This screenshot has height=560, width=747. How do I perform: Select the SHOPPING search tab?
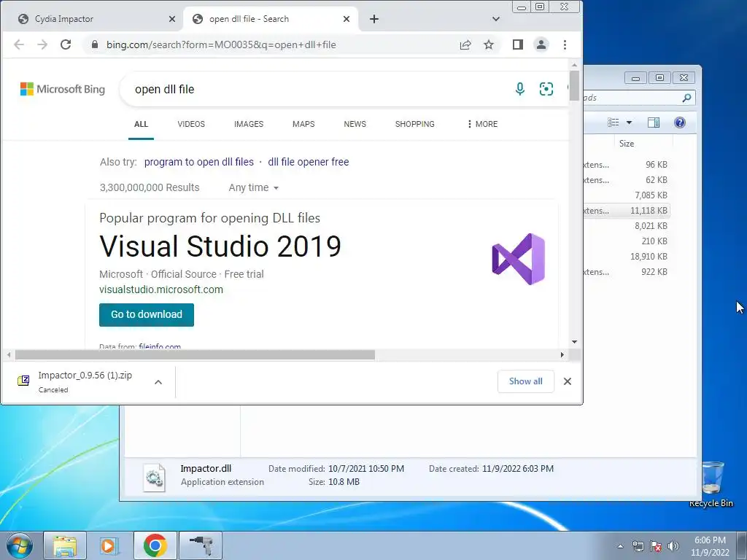click(x=415, y=124)
